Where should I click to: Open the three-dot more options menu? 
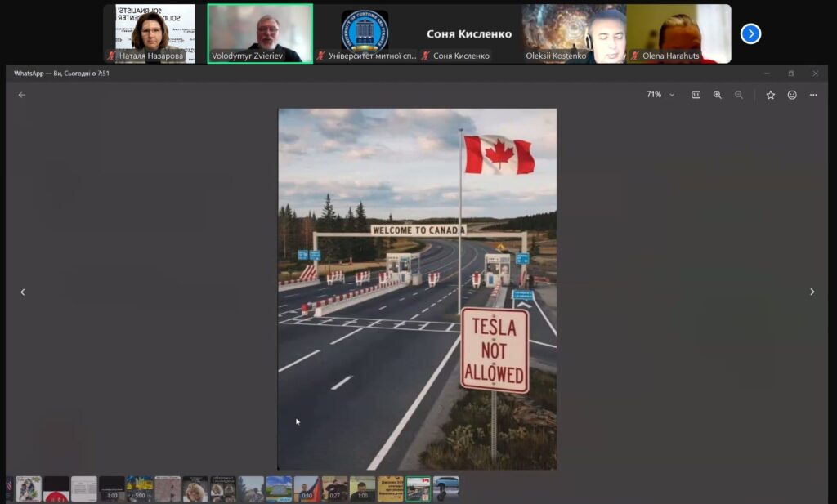tap(813, 95)
